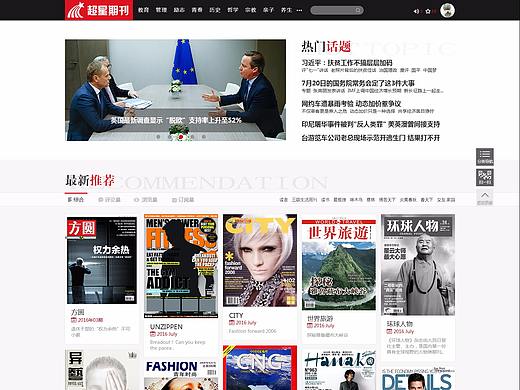Click the 超星期刊 logo
The height and width of the screenshot is (390, 520).
(99, 10)
